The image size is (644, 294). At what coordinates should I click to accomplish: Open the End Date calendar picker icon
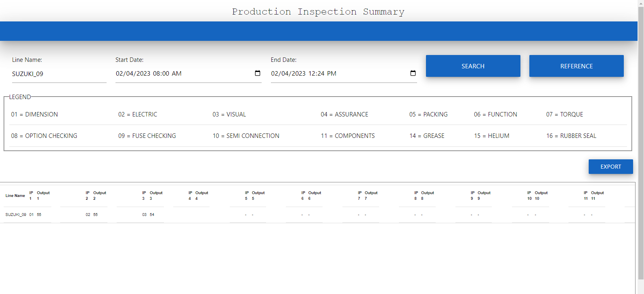point(413,73)
